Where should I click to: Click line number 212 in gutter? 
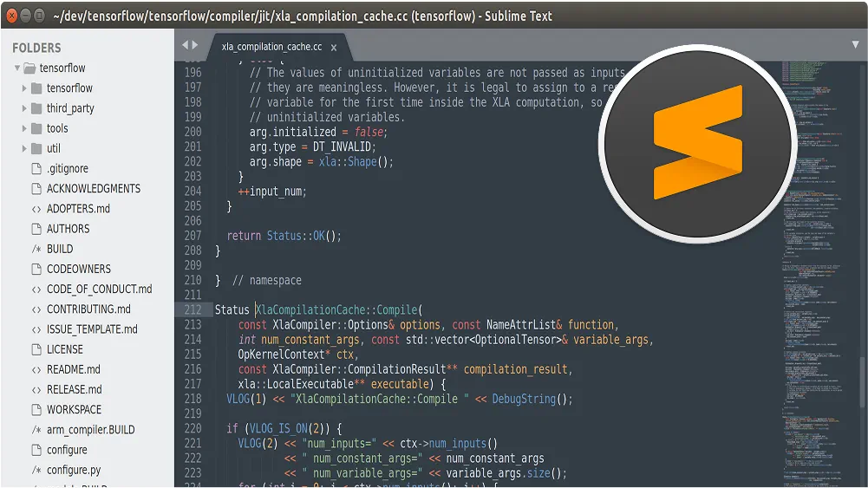[193, 309]
